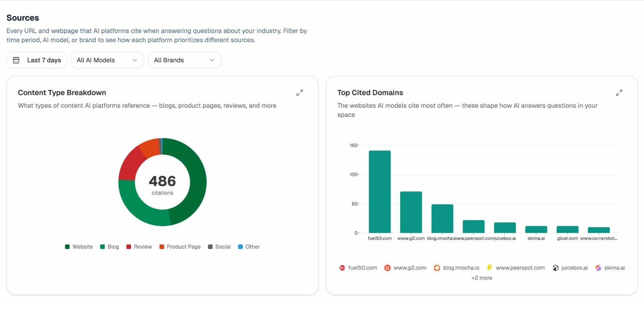Click the fuel50.com bar in chart
This screenshot has height=310, width=644.
(x=379, y=192)
